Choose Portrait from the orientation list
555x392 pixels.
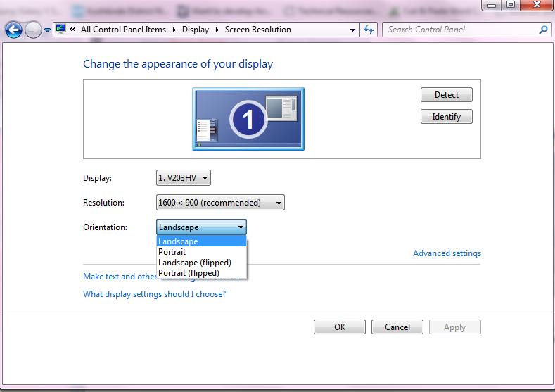click(172, 252)
